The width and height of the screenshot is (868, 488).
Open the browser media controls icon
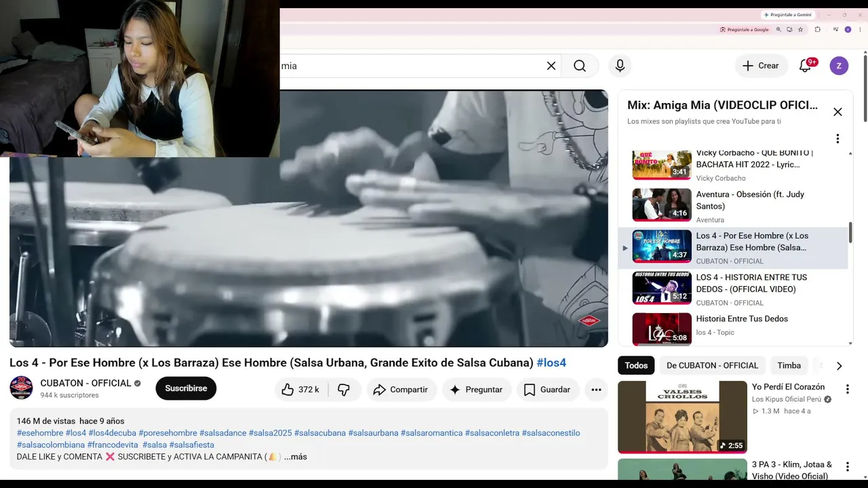tap(835, 30)
